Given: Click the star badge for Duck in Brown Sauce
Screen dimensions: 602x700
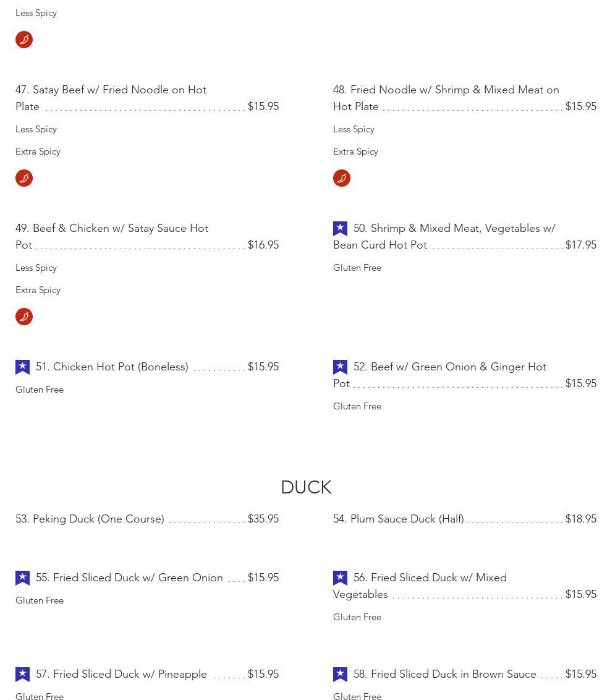Looking at the screenshot, I should [x=340, y=675].
